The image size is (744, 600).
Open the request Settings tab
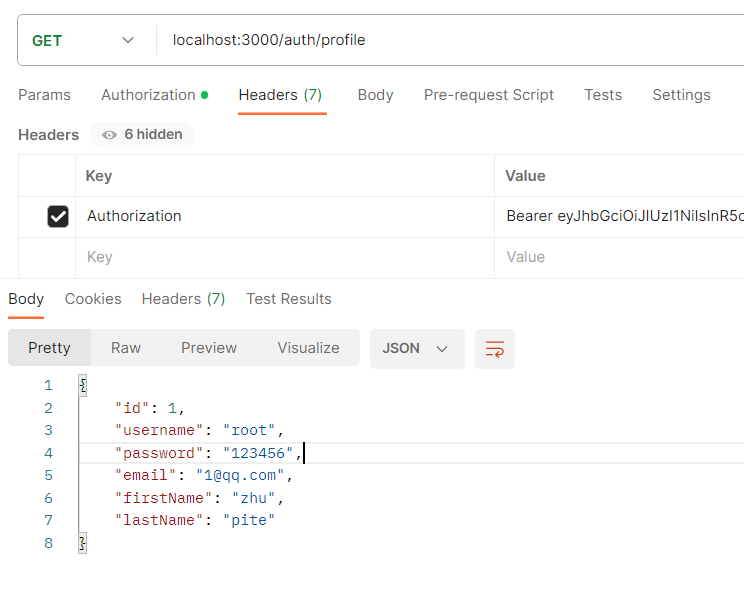681,95
